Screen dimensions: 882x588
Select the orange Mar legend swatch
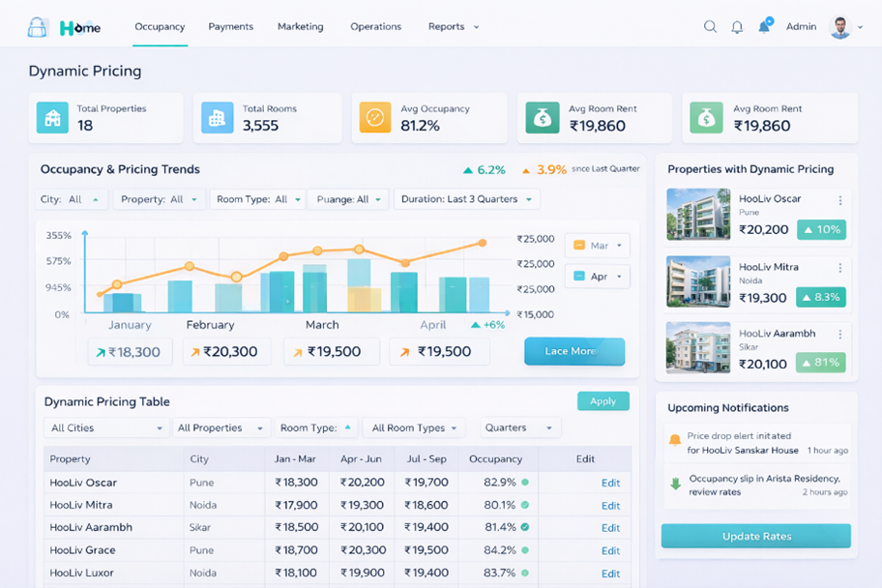(579, 246)
